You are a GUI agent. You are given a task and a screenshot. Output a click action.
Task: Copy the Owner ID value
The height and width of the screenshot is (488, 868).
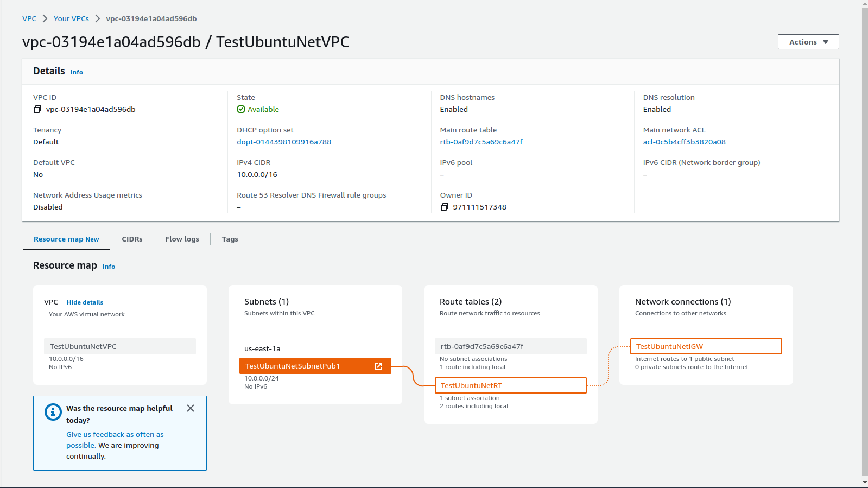(x=445, y=207)
